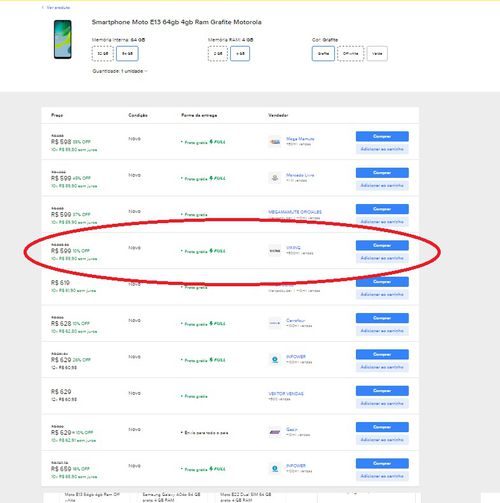
Task: Choose the 2 GB RAM option
Action: pos(218,53)
